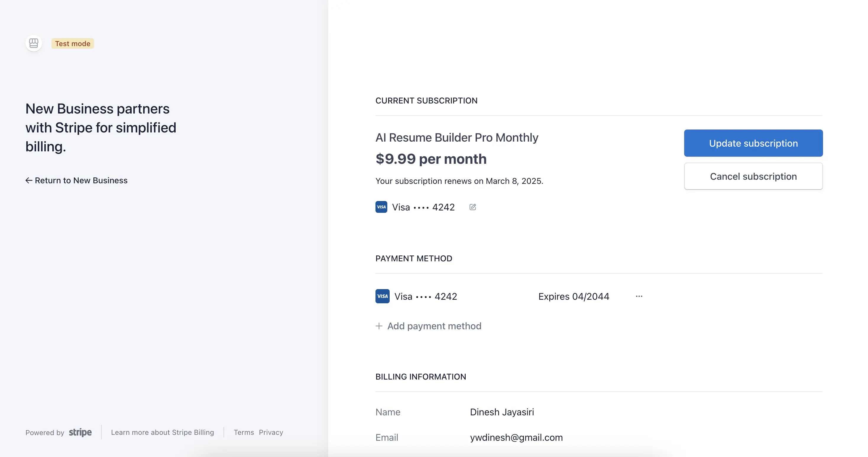Click the Name label in billing information
868x457 pixels.
(388, 412)
